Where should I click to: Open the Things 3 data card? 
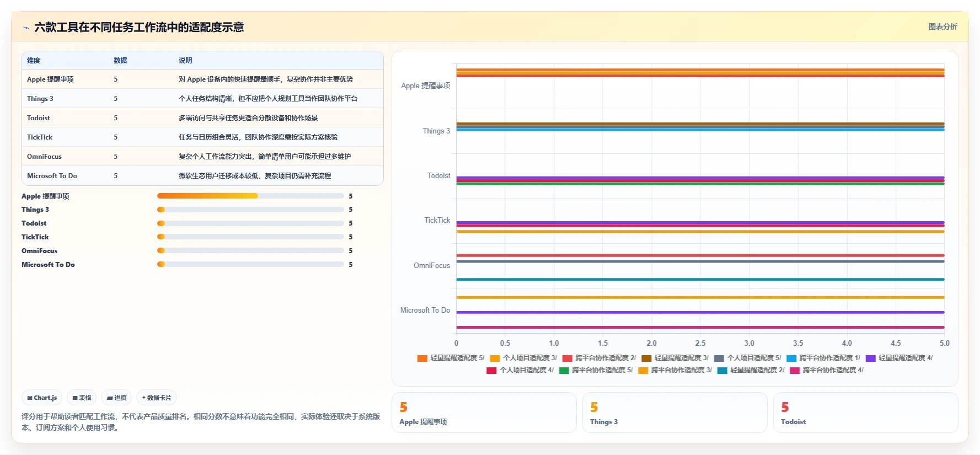coord(675,413)
